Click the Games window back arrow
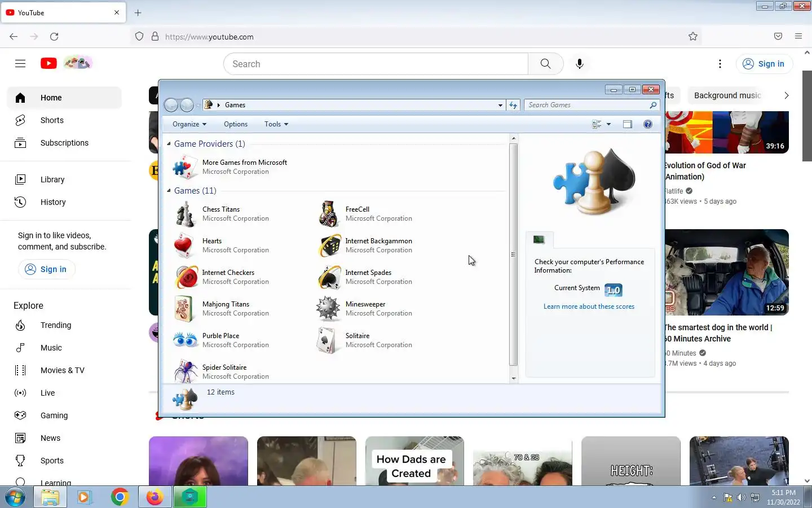Viewport: 812px width, 508px height. 171,105
